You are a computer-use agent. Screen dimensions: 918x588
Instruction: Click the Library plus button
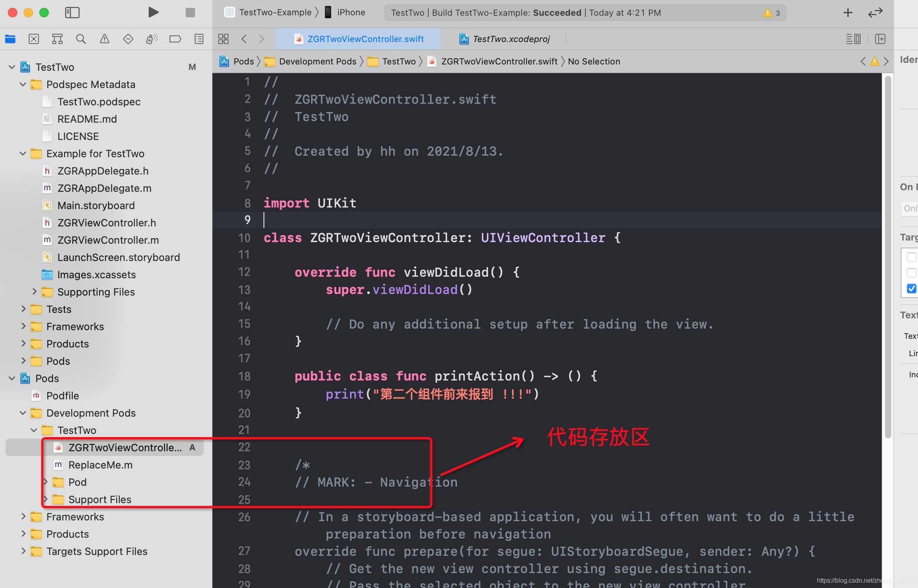848,13
